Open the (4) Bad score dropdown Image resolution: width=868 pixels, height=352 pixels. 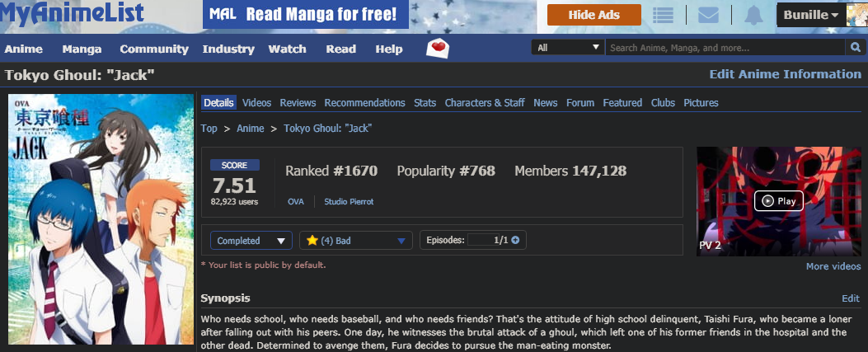[x=356, y=241]
